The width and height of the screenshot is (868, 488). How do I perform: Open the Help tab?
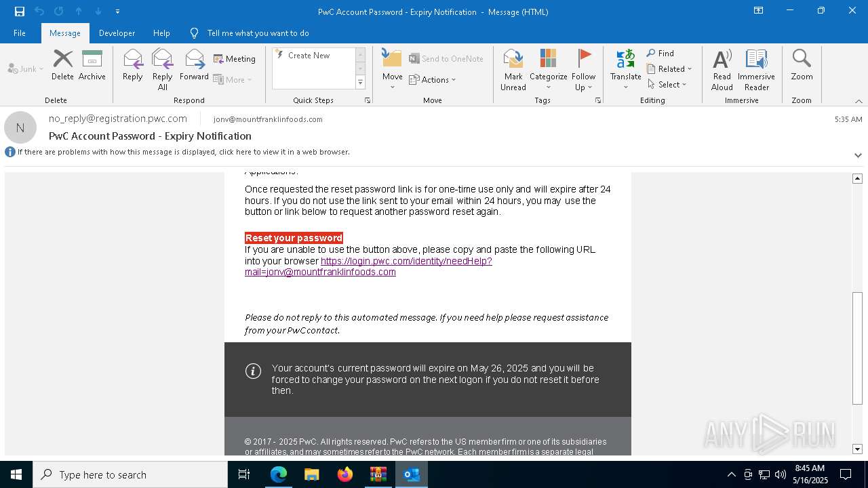tap(161, 33)
